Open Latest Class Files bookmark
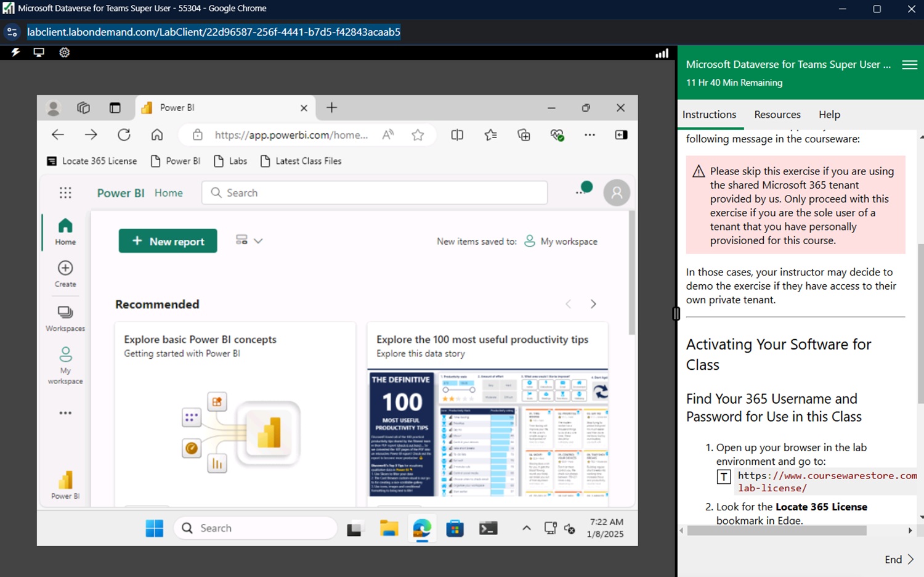924x577 pixels. [x=301, y=161]
